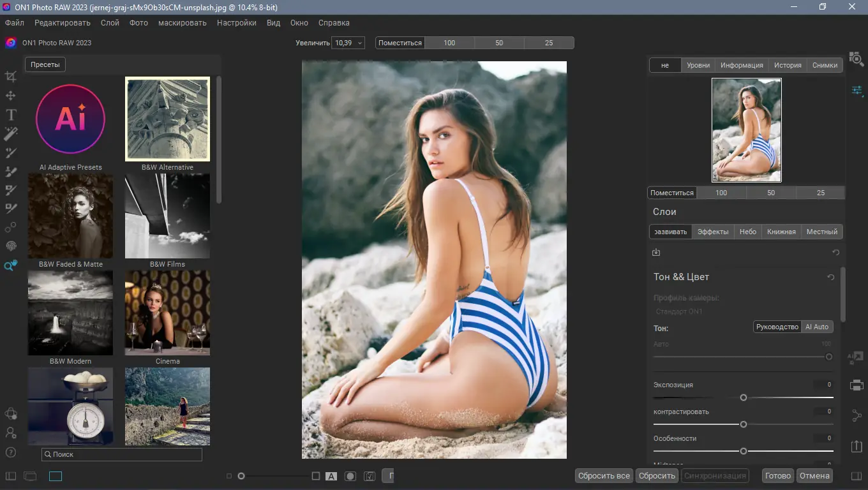Screen dimensions: 868x490
Task: Adjust the Экспозиция slider handle
Action: coord(744,397)
